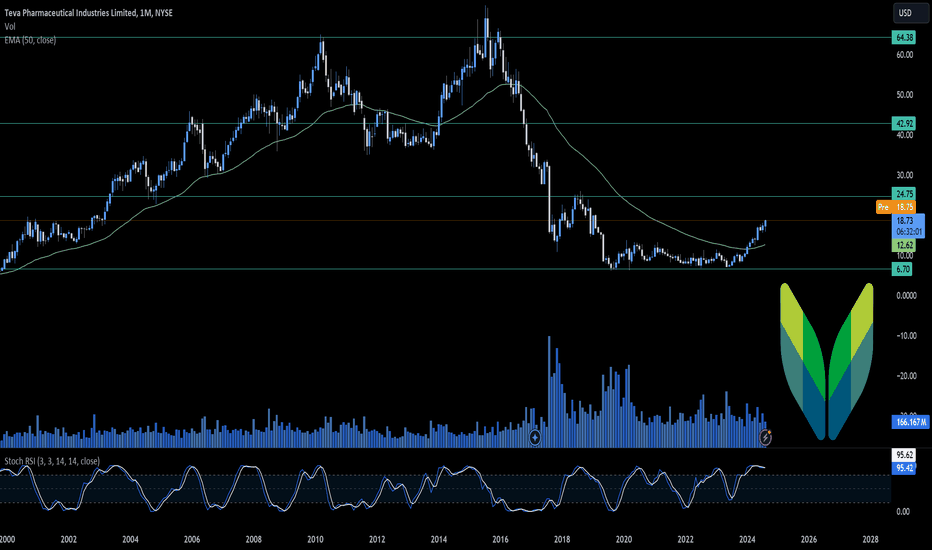Click the 2024 label on the time axis
932x550 pixels.
pyautogui.click(x=747, y=540)
